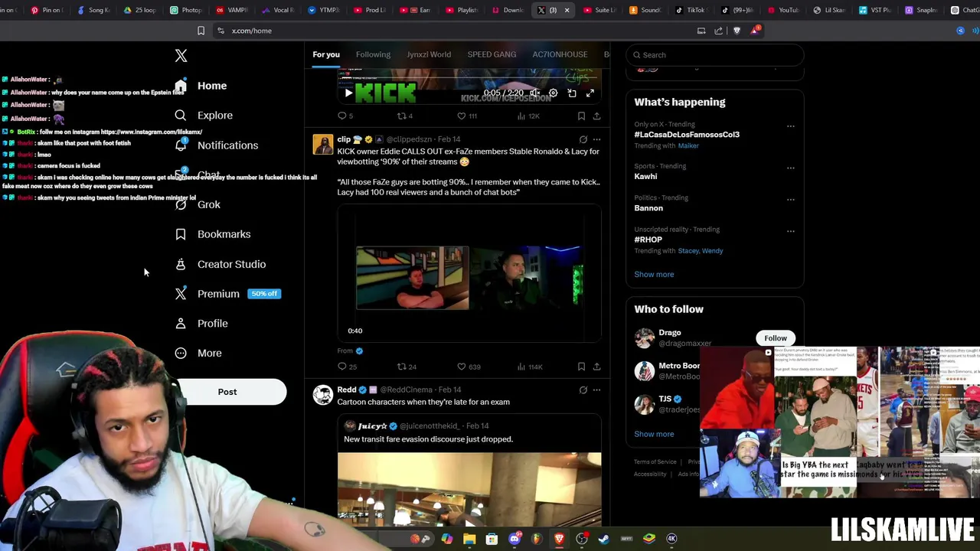Open the Terms of Service link
This screenshot has width=980, height=551.
(655, 461)
